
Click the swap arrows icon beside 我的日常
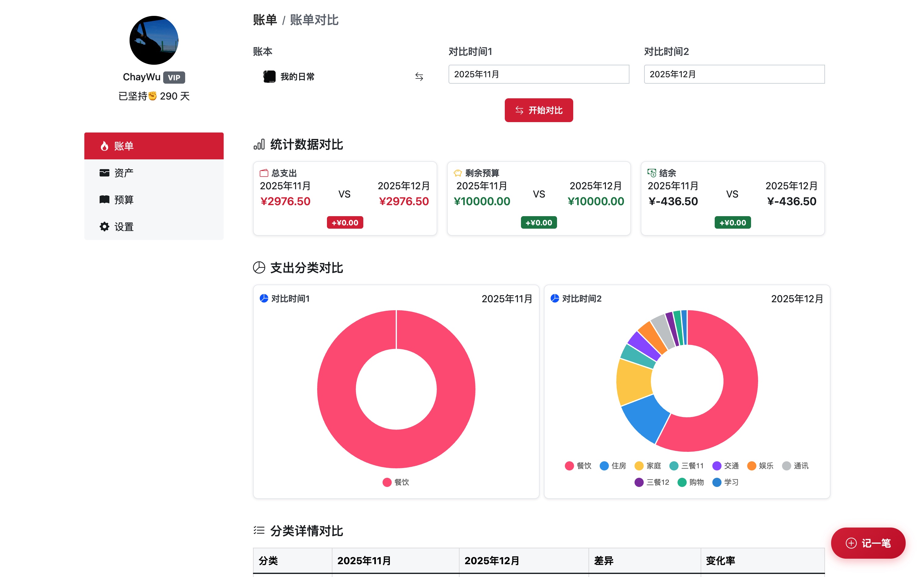tap(419, 77)
